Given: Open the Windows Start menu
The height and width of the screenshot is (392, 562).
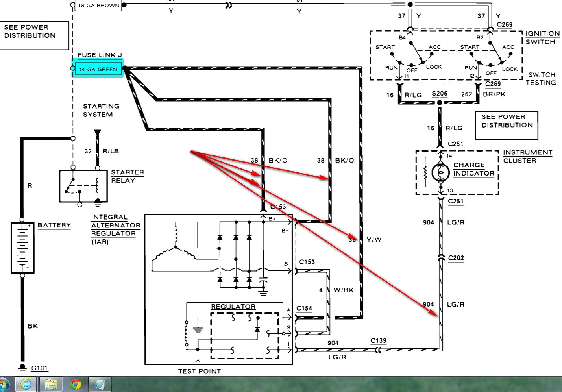Looking at the screenshot, I should (3, 384).
